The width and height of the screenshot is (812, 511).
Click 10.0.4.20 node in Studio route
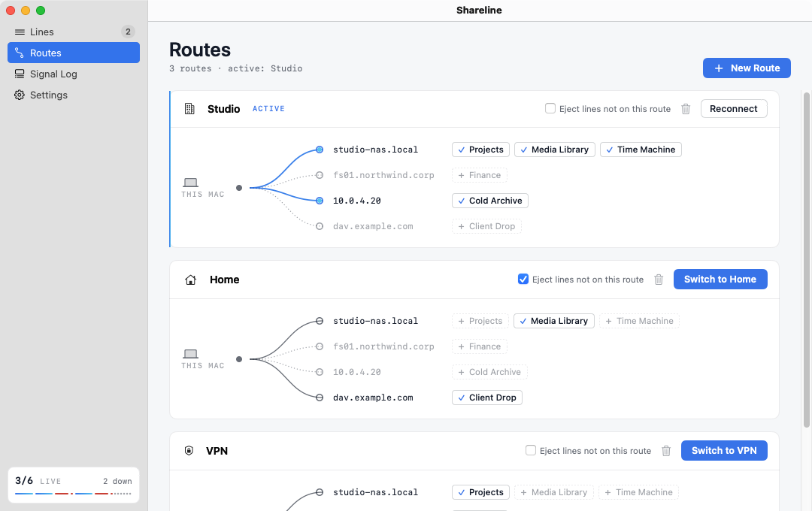pos(320,201)
